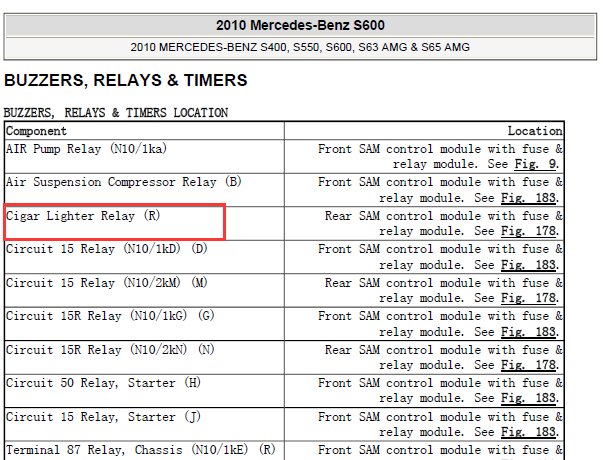This screenshot has width=603, height=460.
Task: Select 'Circuit 15 Relay (N10/2kM) (M)' cell
Action: coord(145,290)
